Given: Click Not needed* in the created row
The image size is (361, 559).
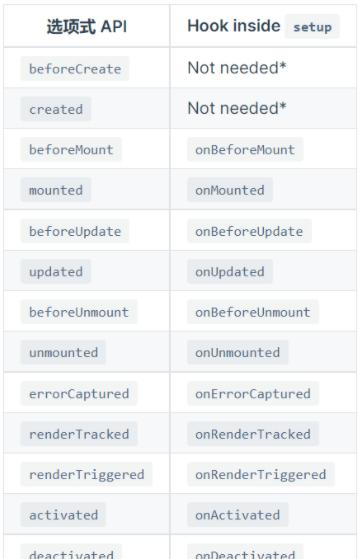Looking at the screenshot, I should tap(237, 108).
